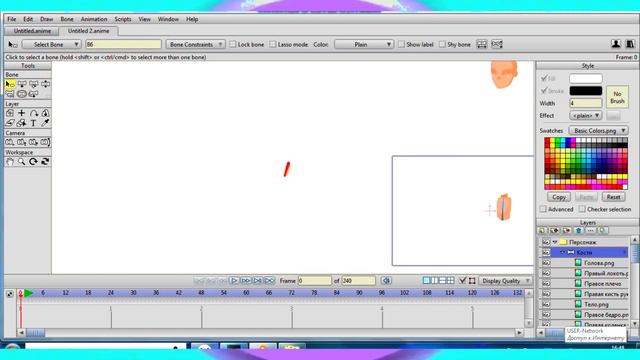Screen dimensions: 640x360
Task: Select the Add Bone tool
Action: (x=10, y=94)
